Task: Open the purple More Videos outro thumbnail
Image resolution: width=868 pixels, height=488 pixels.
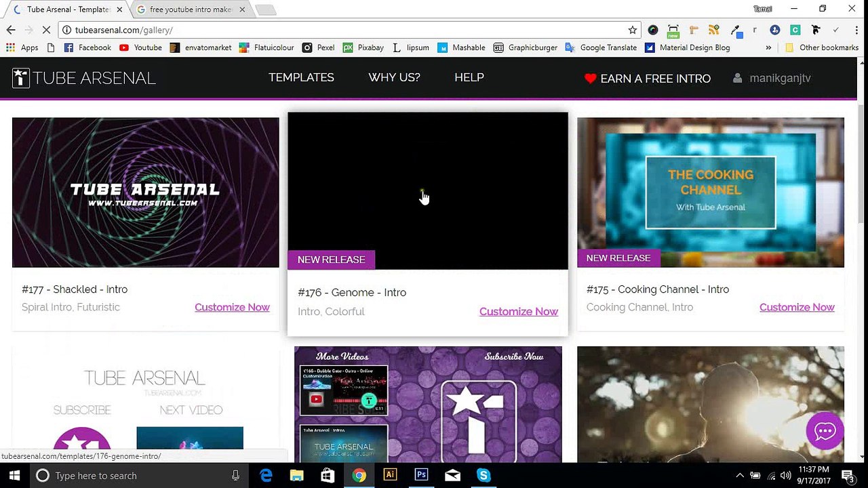Action: tap(428, 405)
